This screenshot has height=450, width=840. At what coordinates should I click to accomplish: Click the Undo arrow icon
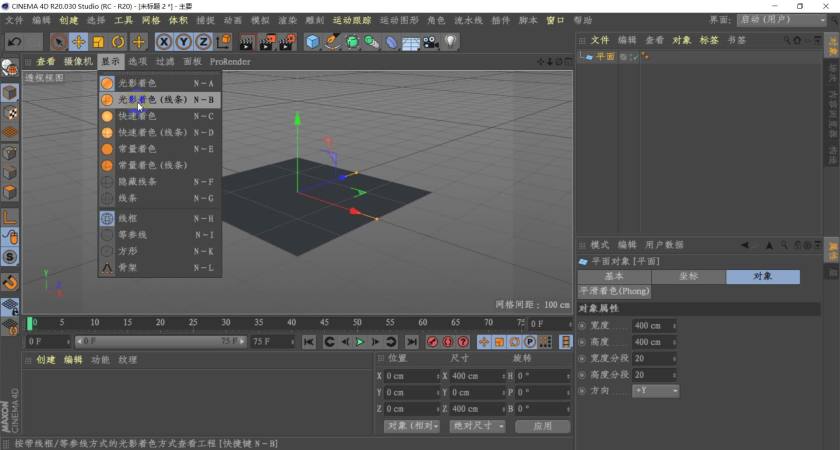click(15, 42)
